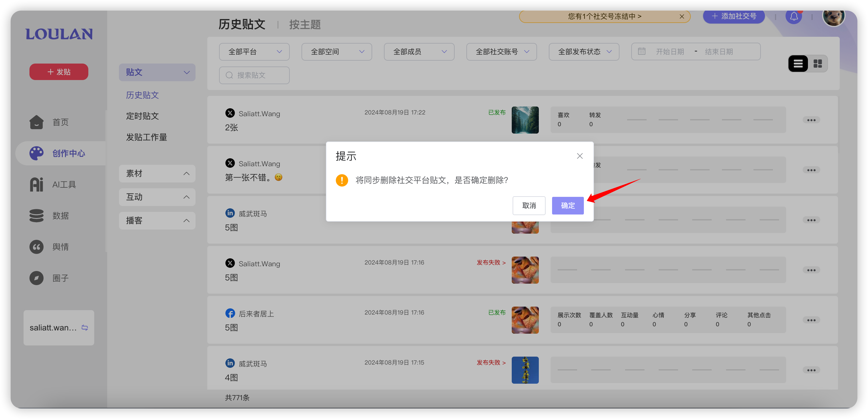Screen dimensions: 868x419
Task: Open the AI工具 icon
Action: [37, 184]
